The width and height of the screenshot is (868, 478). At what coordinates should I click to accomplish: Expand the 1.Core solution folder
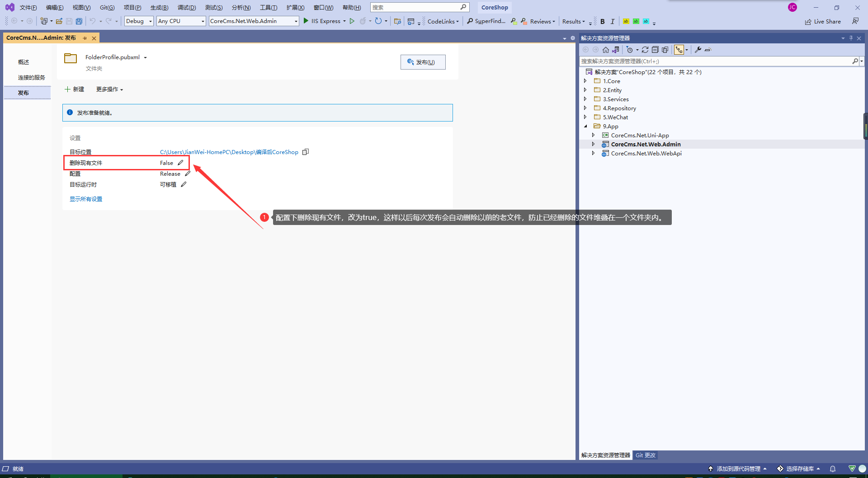585,81
